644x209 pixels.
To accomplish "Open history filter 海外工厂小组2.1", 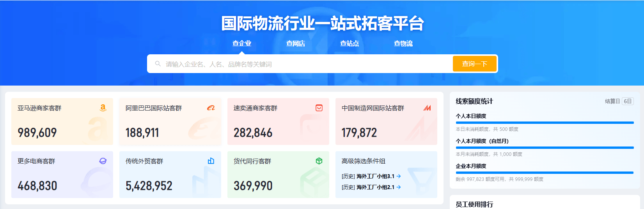I will click(371, 187).
